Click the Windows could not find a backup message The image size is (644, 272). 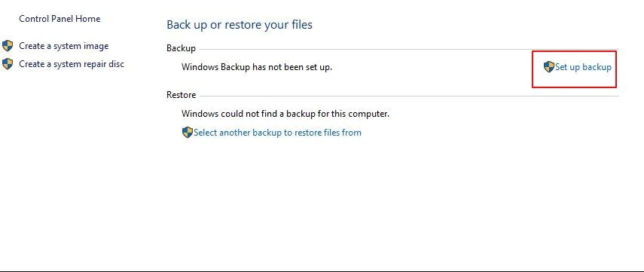point(285,114)
